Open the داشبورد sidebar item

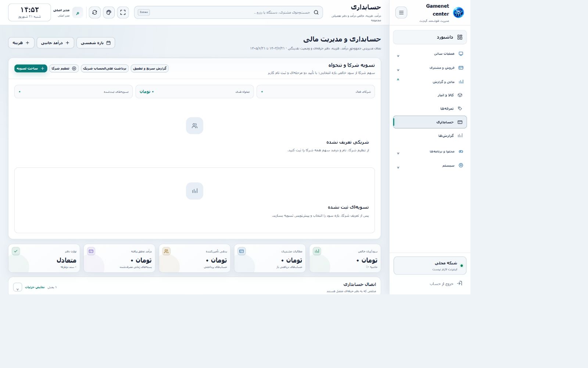[430, 37]
